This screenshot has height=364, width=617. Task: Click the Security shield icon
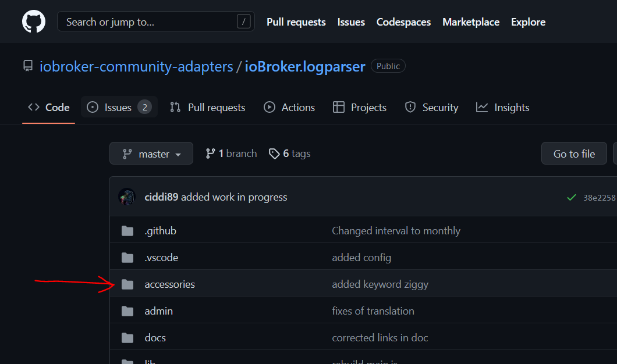410,107
